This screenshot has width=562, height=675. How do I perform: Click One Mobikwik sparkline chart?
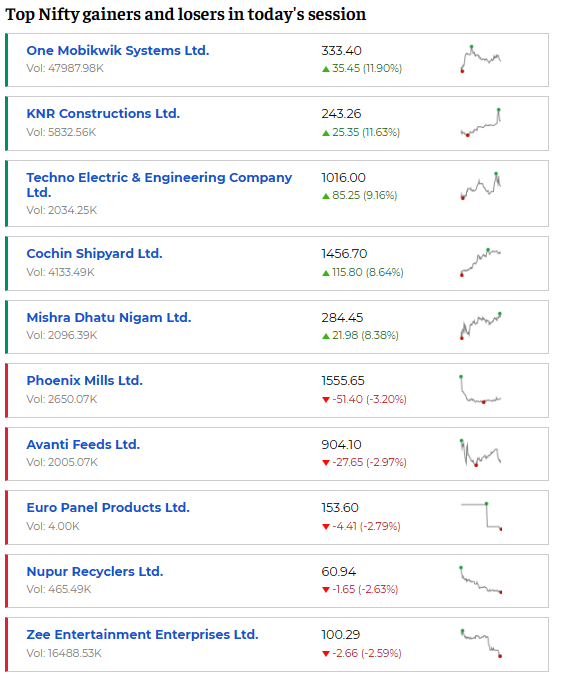point(481,59)
